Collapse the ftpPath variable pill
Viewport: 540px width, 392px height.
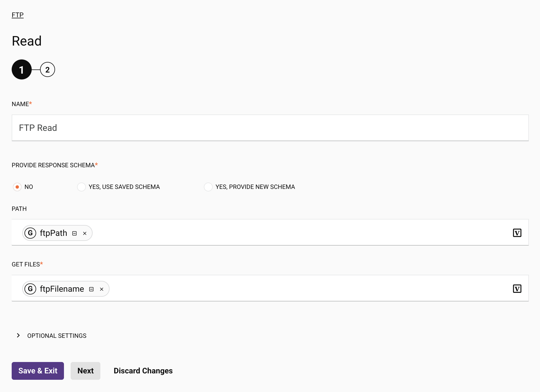(75, 233)
